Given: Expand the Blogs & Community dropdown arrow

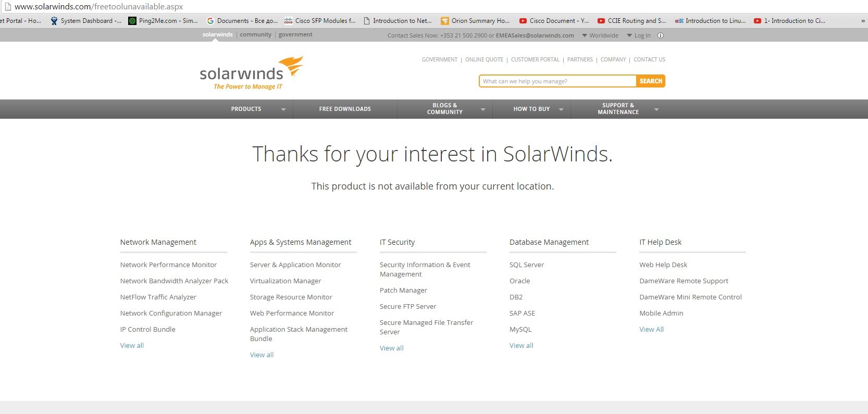Looking at the screenshot, I should [483, 109].
